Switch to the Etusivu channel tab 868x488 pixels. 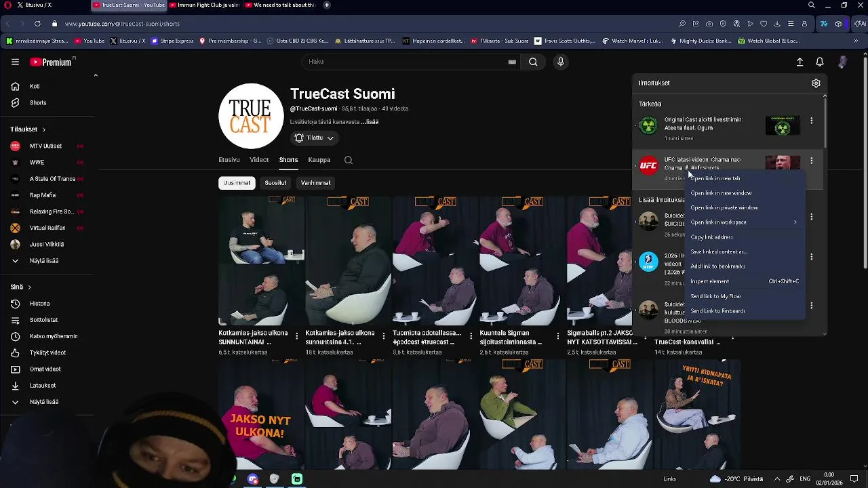229,160
